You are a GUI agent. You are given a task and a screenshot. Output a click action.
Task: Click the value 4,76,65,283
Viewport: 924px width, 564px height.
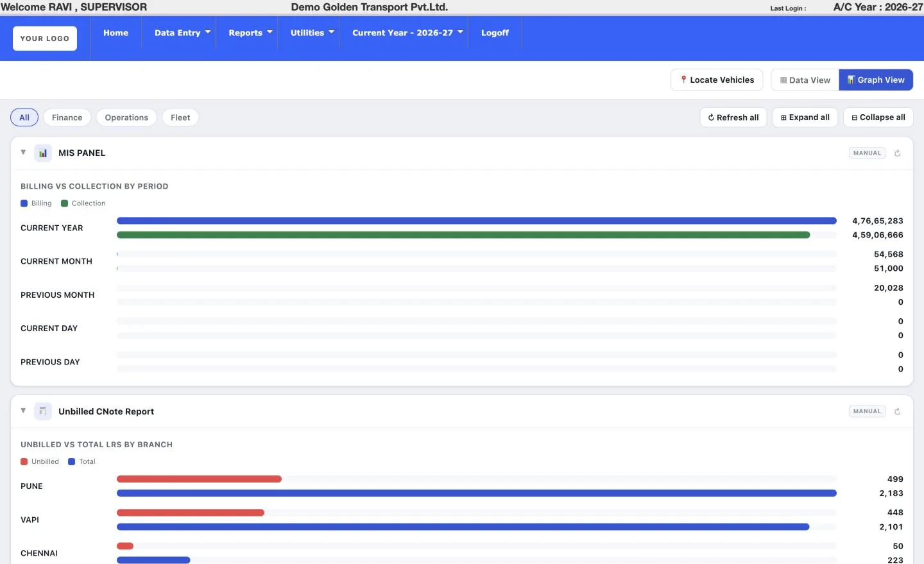click(x=877, y=221)
